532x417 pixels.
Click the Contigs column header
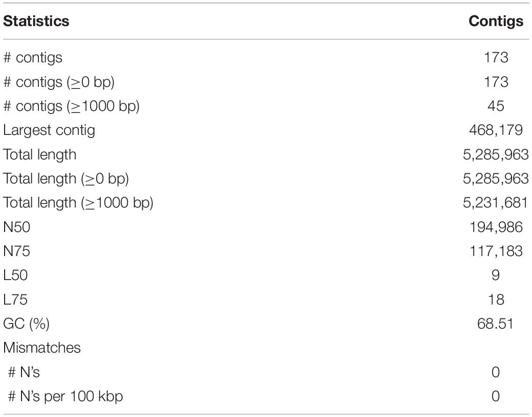tap(496, 21)
